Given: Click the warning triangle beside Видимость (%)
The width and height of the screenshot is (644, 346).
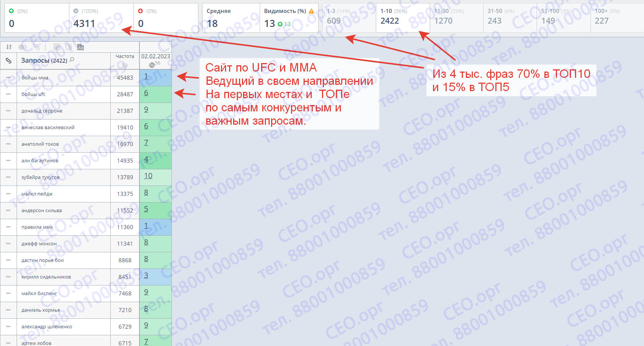Looking at the screenshot, I should click(311, 11).
